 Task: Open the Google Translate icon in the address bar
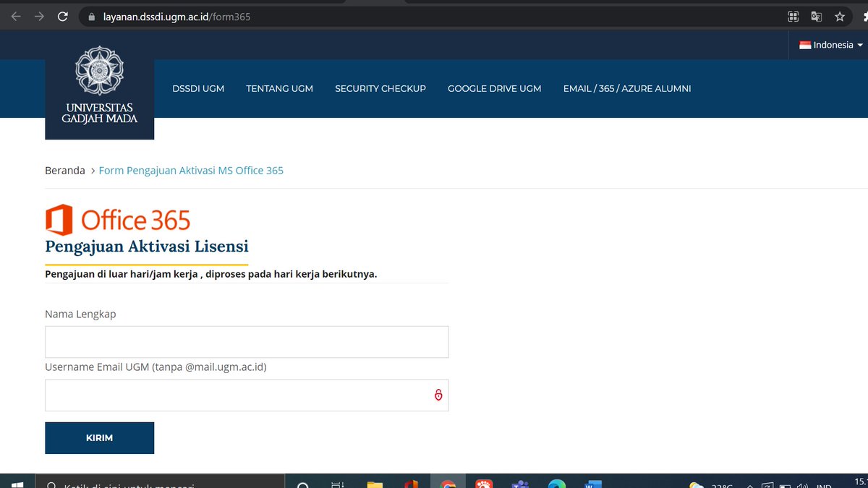point(816,16)
